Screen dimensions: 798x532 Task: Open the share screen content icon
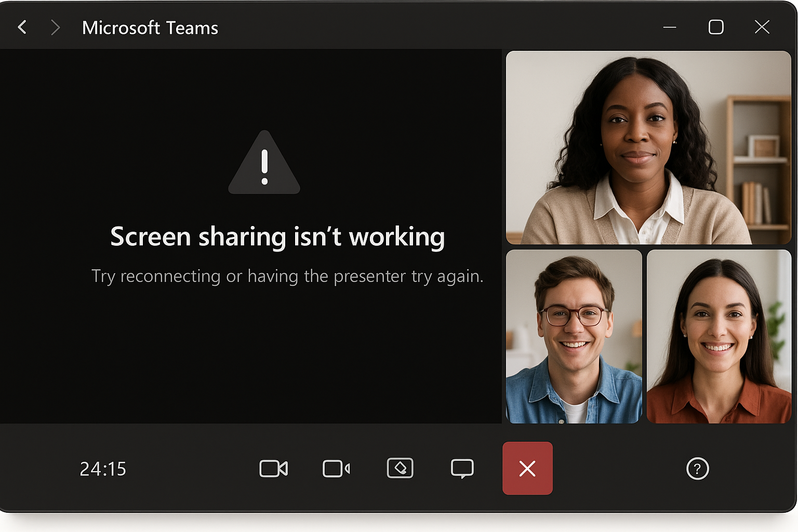click(400, 468)
